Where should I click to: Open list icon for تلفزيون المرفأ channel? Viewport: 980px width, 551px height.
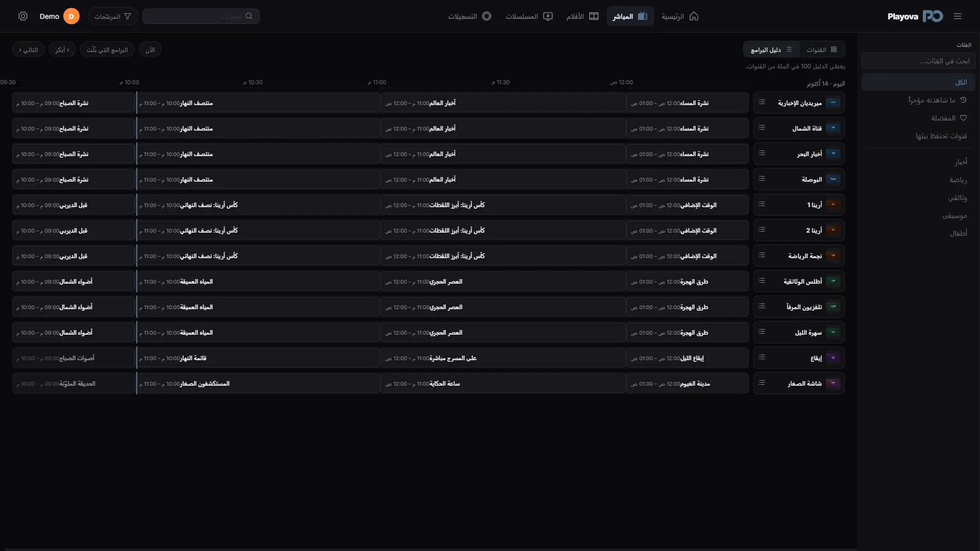pos(762,307)
